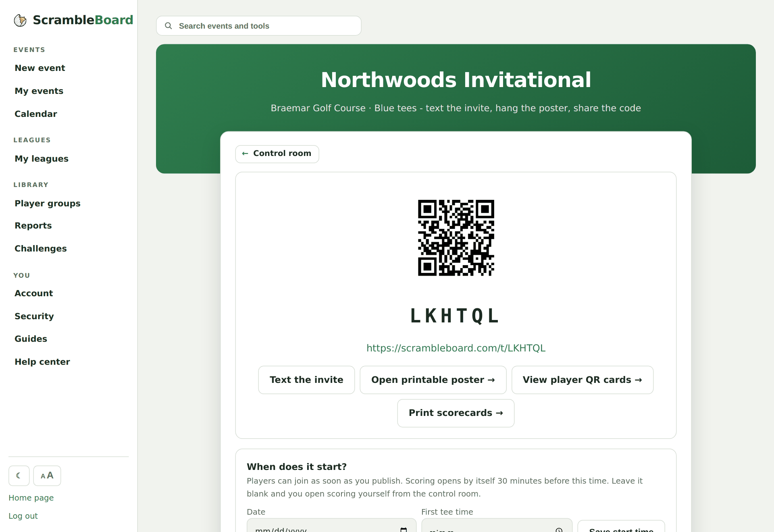Open Player groups library
This screenshot has height=532, width=774.
[x=48, y=204]
